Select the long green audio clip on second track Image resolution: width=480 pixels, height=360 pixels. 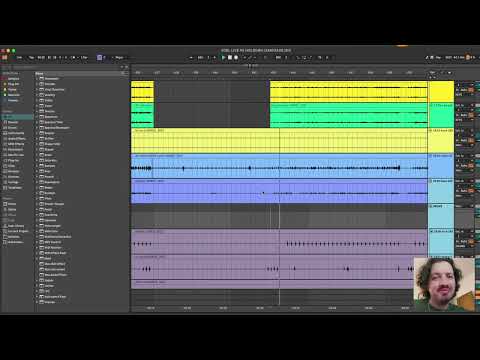(349, 115)
